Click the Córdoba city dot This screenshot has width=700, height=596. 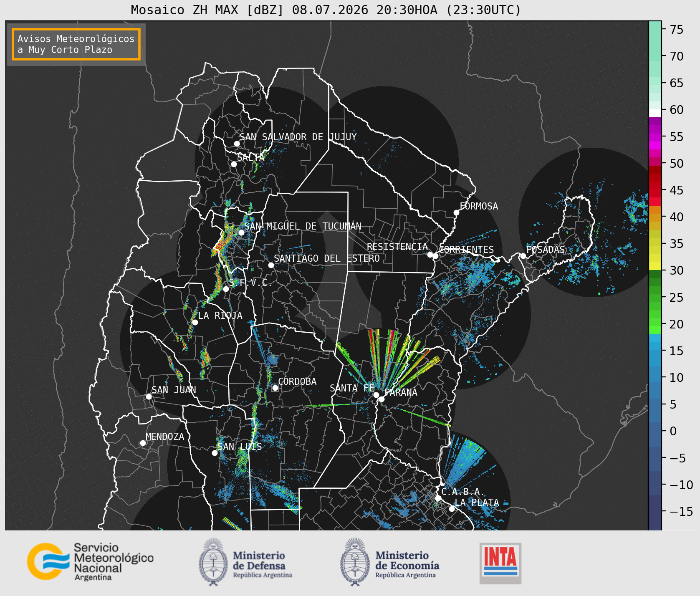[275, 388]
